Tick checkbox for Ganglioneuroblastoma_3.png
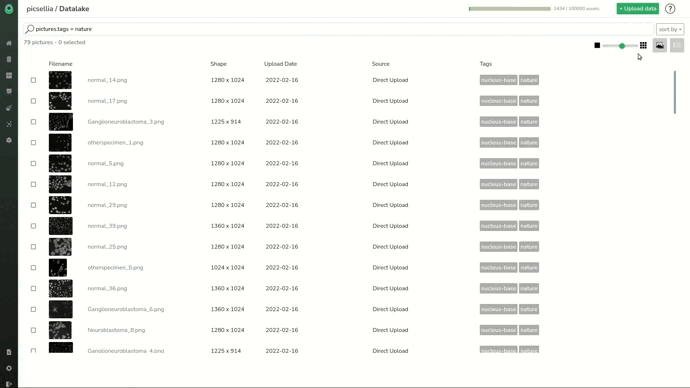This screenshot has height=388, width=690. click(33, 122)
